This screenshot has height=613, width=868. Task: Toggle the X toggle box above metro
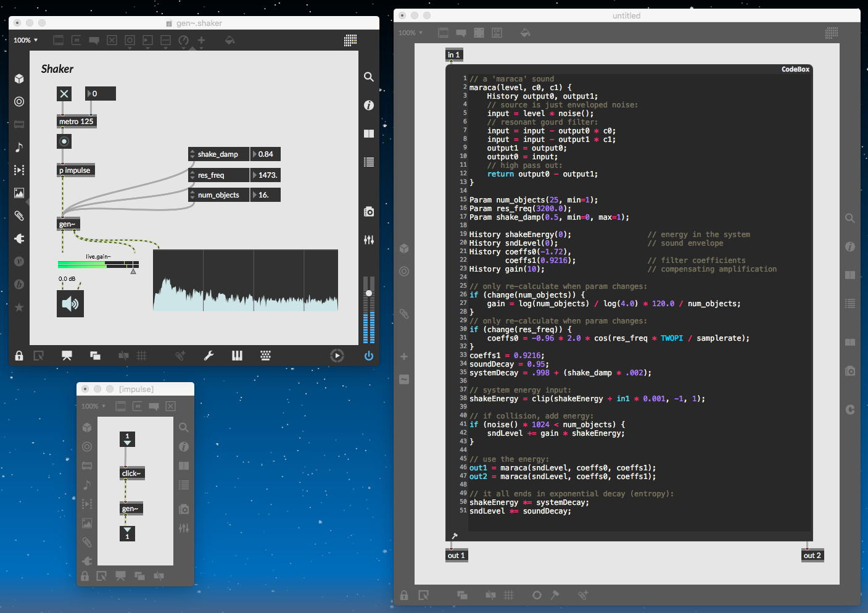(64, 93)
